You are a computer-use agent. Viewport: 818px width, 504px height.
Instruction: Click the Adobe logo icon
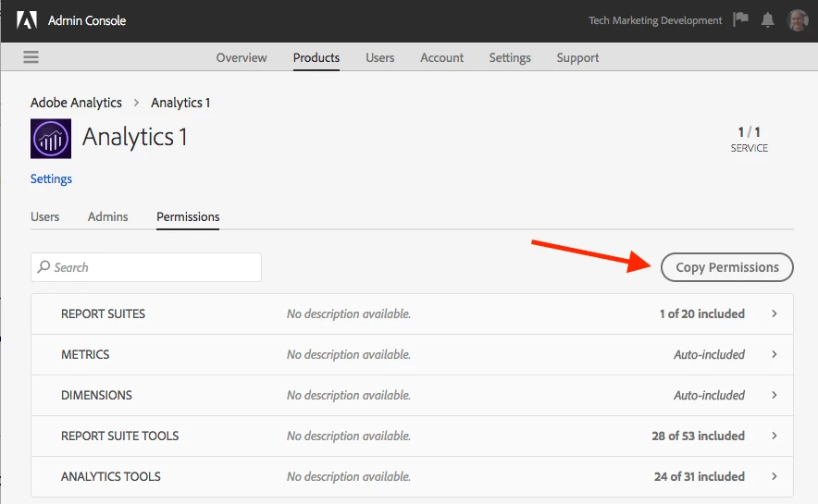[27, 20]
